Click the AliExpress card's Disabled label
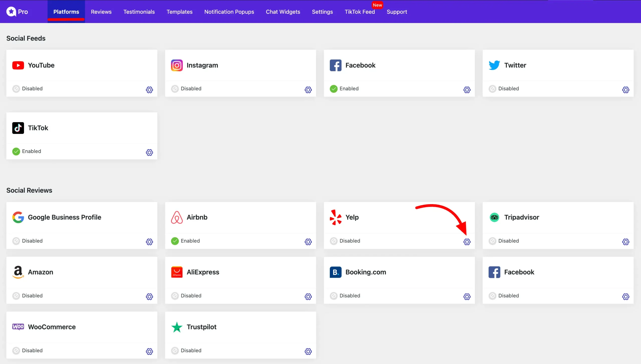 191,295
